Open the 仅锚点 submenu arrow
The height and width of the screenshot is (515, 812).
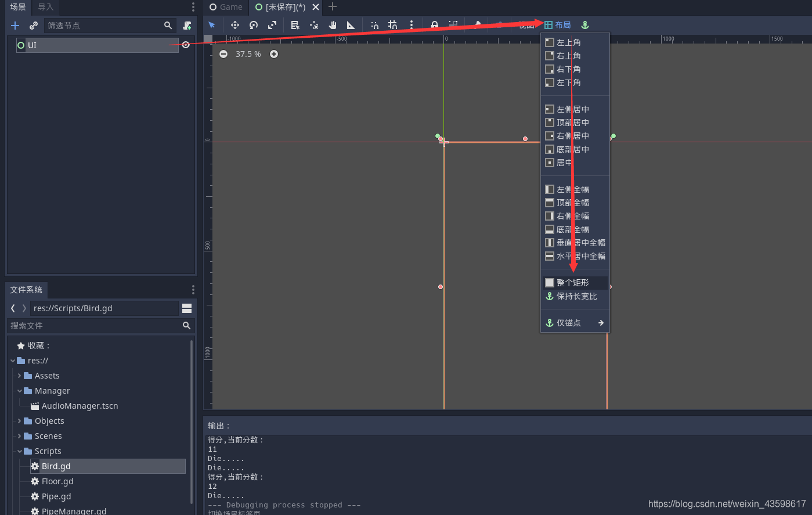[601, 323]
